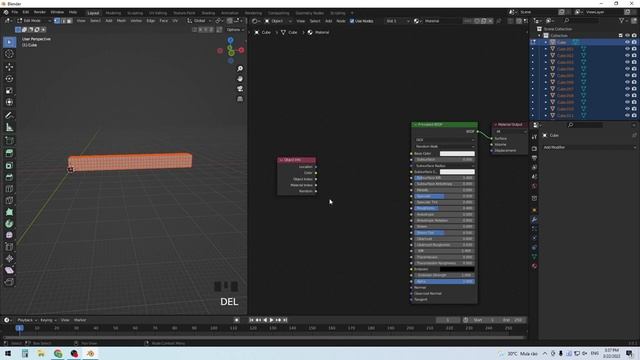Screen dimensions: 640x360
Task: Play the animation in the timeline
Action: click(x=271, y=320)
